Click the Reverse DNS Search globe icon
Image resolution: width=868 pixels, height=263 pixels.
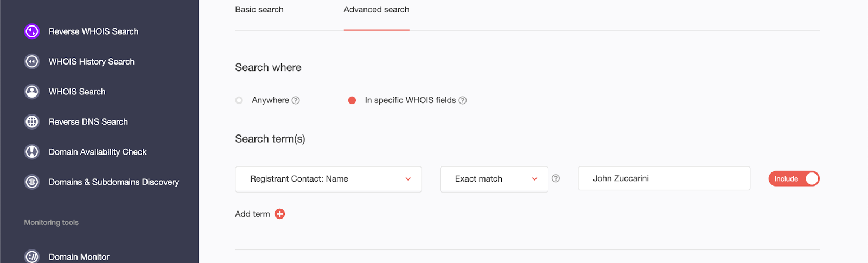(32, 122)
